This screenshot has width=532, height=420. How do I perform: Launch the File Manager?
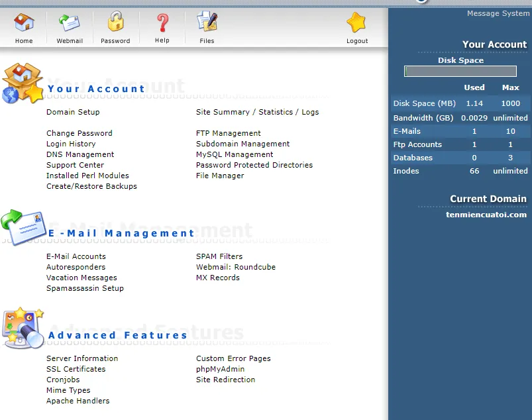220,176
